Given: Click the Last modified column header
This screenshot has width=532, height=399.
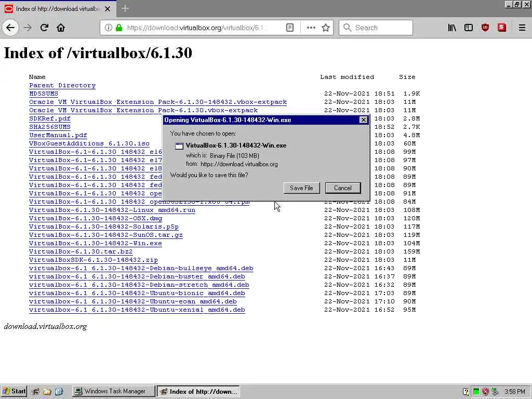Looking at the screenshot, I should [347, 77].
